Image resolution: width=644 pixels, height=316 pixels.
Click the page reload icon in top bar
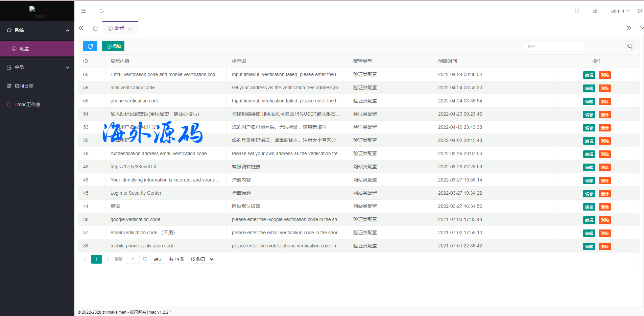point(101,11)
